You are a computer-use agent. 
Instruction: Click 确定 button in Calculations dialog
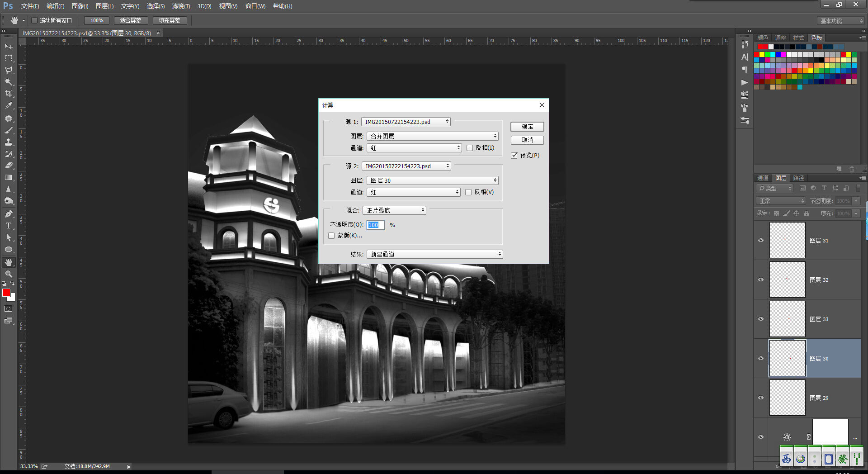[527, 127]
